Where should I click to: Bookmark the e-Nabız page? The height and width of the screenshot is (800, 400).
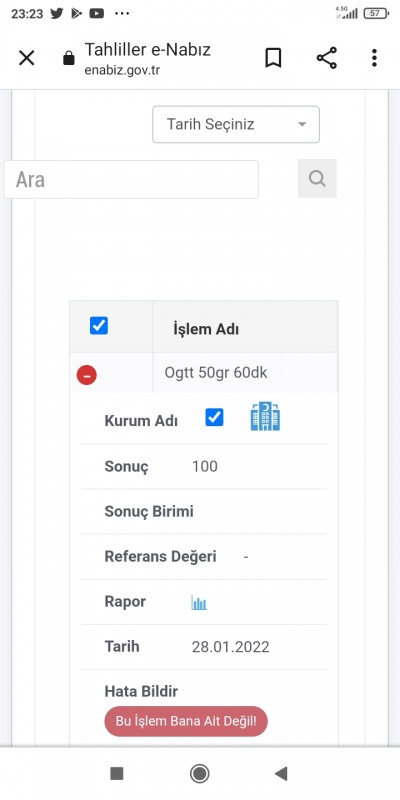pyautogui.click(x=273, y=58)
